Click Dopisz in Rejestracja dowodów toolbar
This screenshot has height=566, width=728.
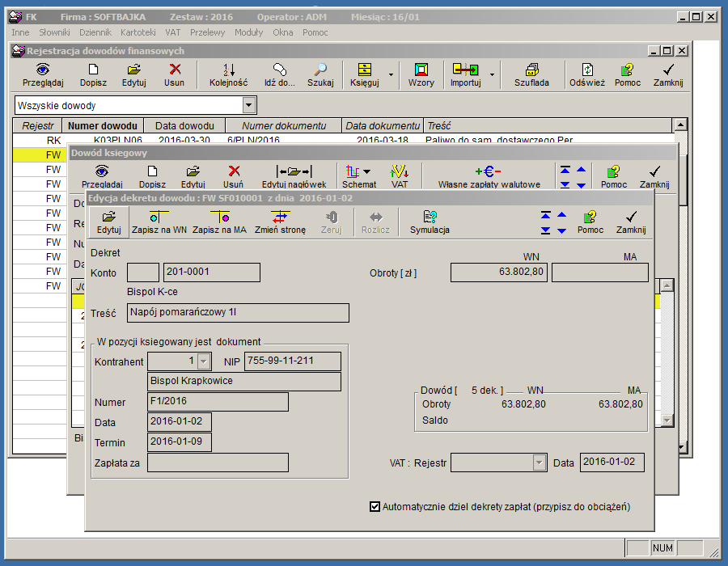tap(93, 75)
